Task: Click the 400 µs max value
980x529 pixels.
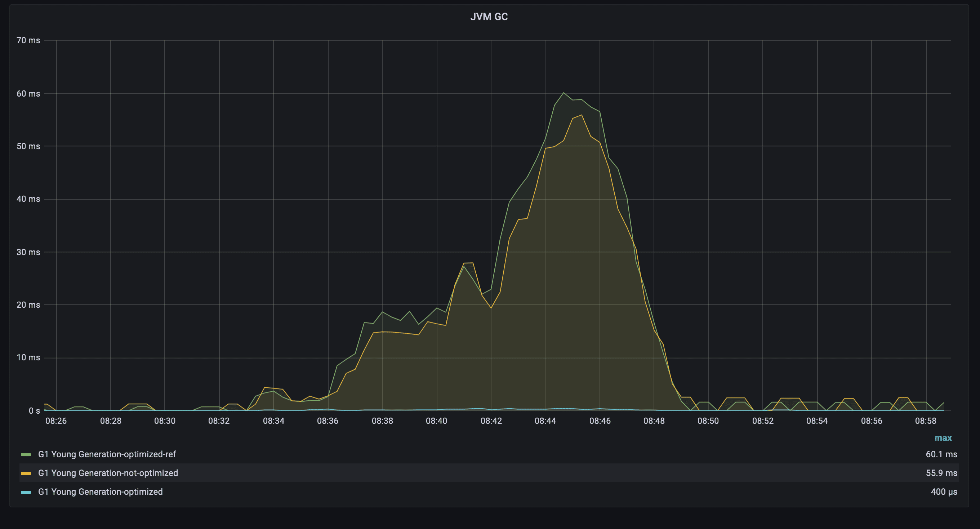Action: 944,492
